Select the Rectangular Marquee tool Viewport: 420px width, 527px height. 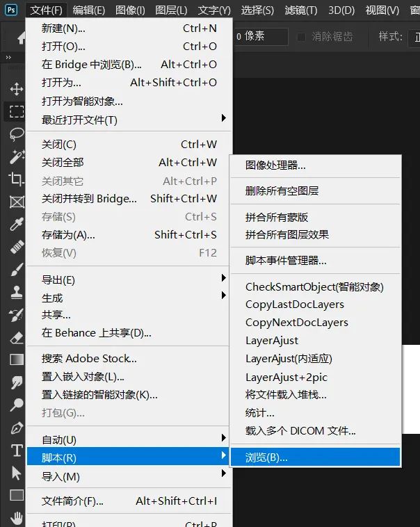click(17, 111)
